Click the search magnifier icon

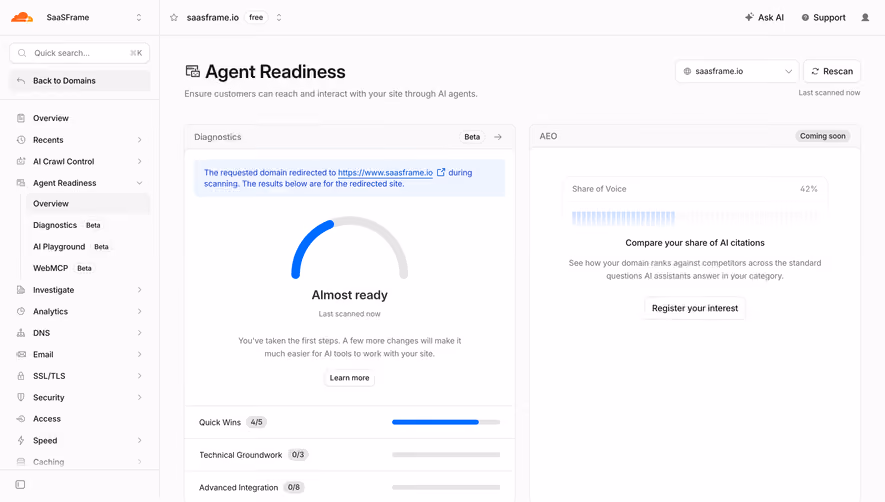(22, 53)
